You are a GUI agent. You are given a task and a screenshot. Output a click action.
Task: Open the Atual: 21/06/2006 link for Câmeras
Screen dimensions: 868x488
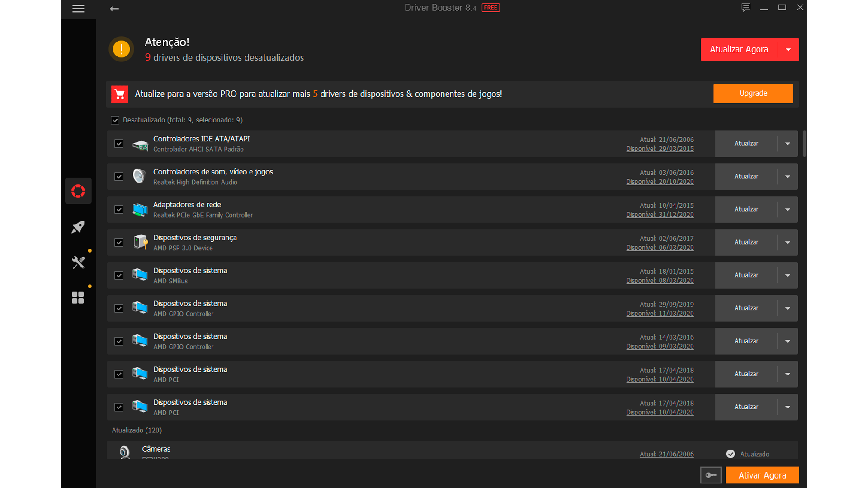[667, 455]
